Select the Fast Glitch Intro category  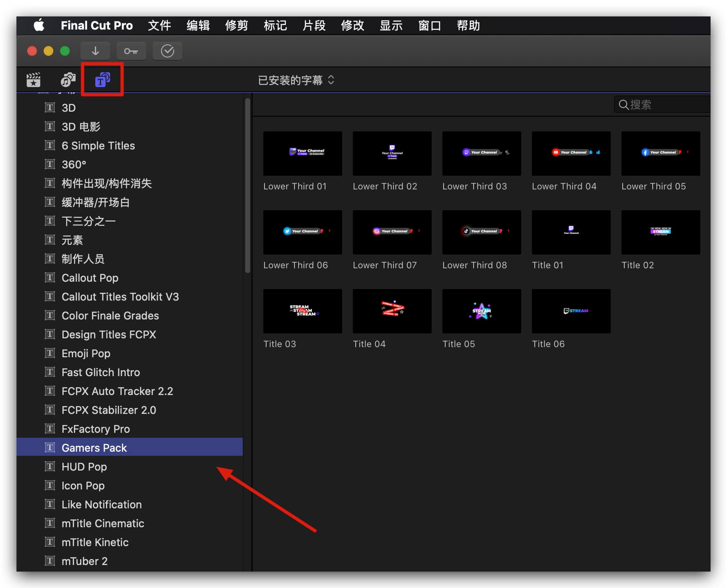point(129,372)
